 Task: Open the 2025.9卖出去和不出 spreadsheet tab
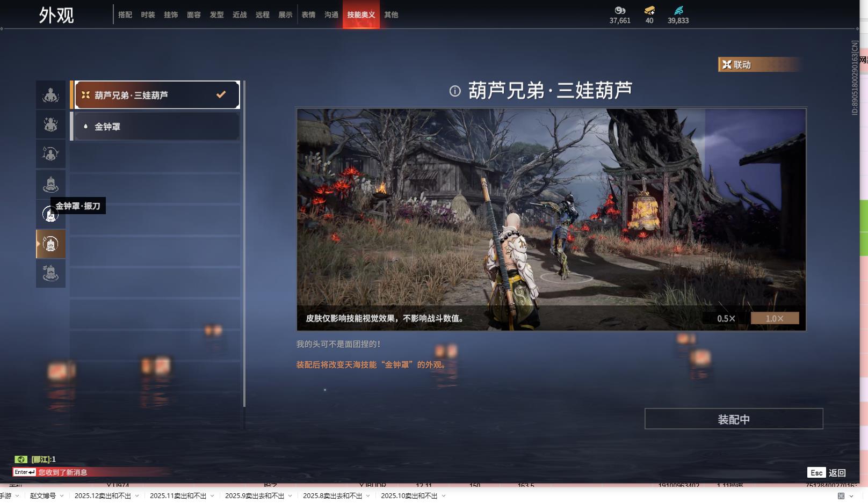pos(255,496)
